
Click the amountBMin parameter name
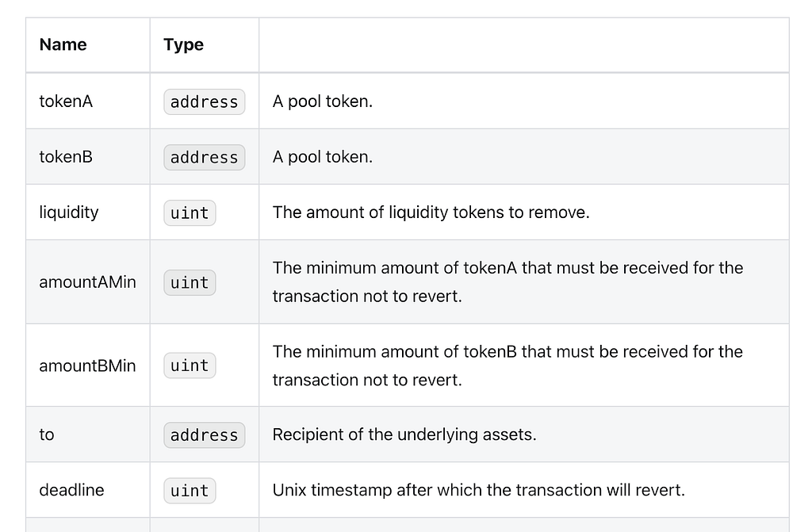tap(87, 366)
